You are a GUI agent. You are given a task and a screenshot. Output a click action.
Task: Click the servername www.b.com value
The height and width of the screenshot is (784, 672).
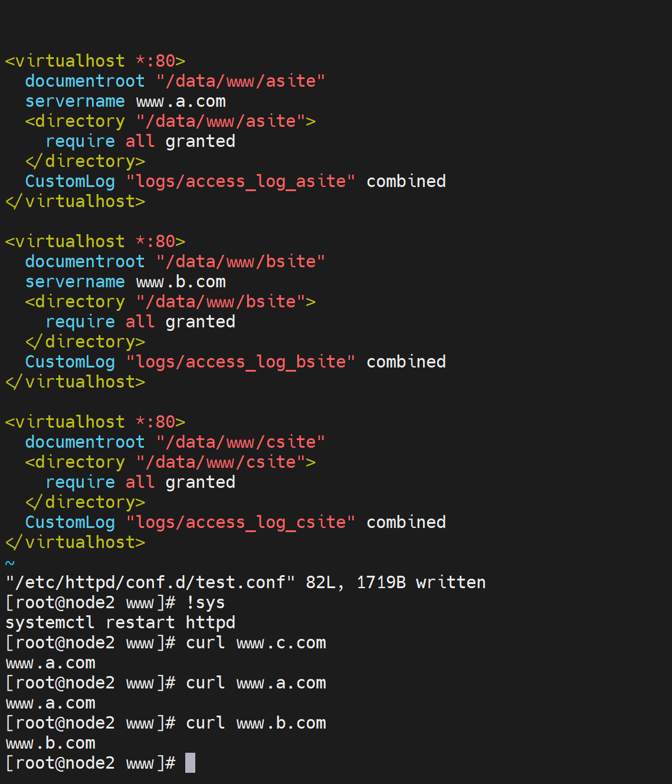pyautogui.click(x=181, y=281)
